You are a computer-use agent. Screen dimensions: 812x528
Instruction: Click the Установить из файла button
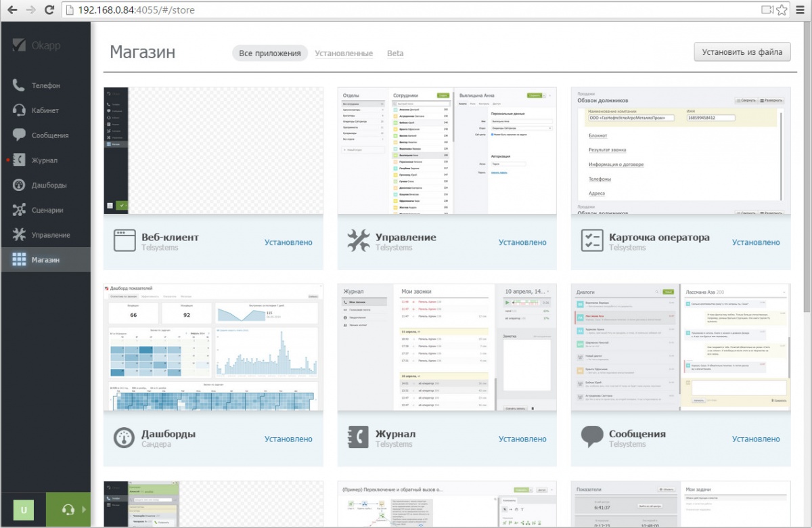pyautogui.click(x=742, y=51)
